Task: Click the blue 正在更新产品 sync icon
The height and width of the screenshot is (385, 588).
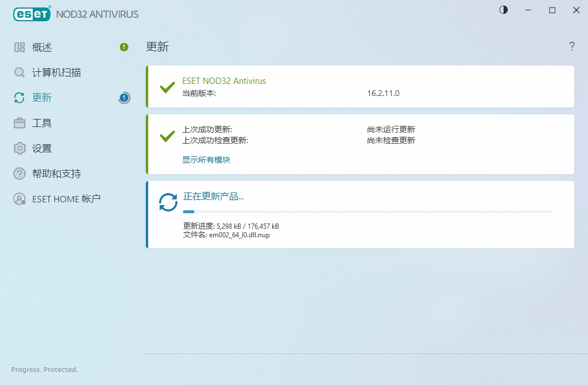Action: (168, 202)
